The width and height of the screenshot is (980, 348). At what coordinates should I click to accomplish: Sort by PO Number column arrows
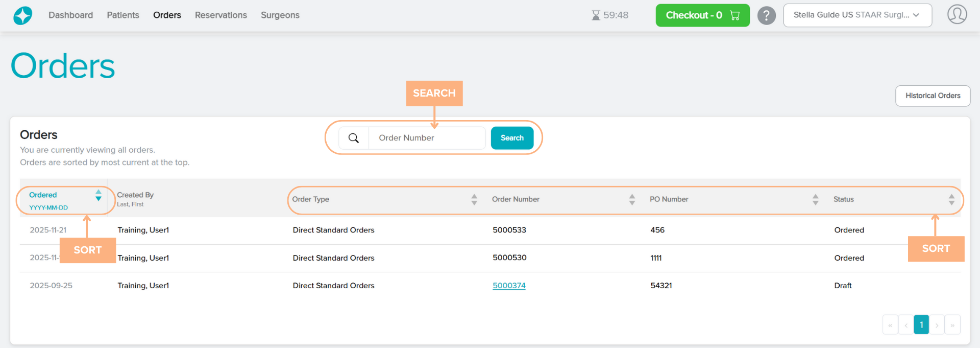tap(815, 199)
